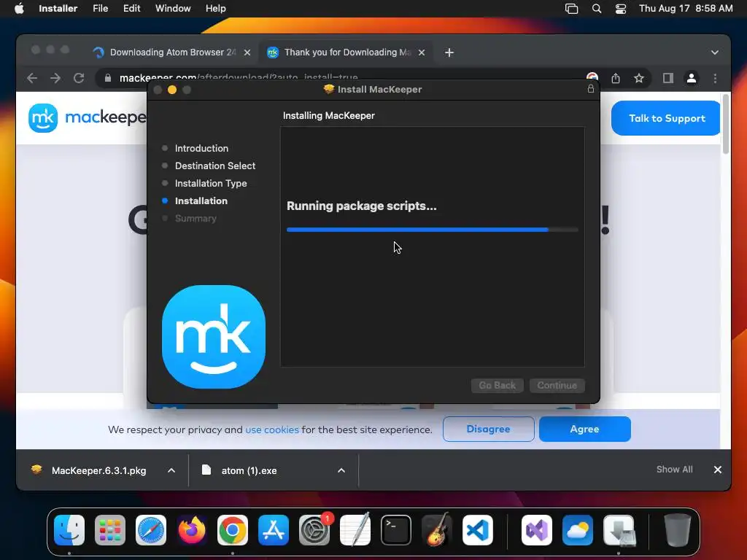
Task: Click the installation progress bar
Action: coord(432,230)
